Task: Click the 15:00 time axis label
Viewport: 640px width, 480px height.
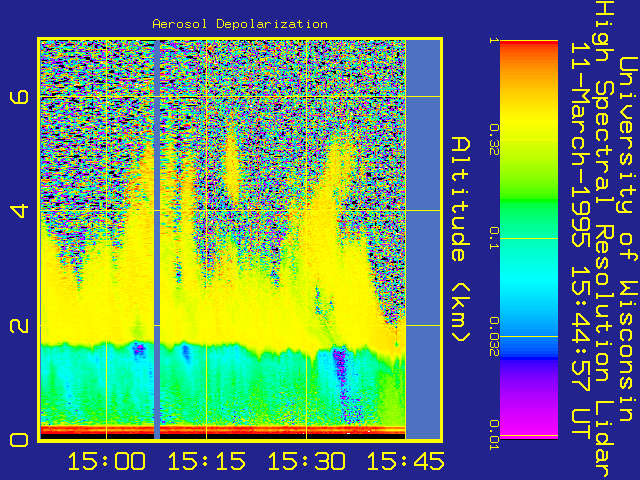Action: [107, 462]
